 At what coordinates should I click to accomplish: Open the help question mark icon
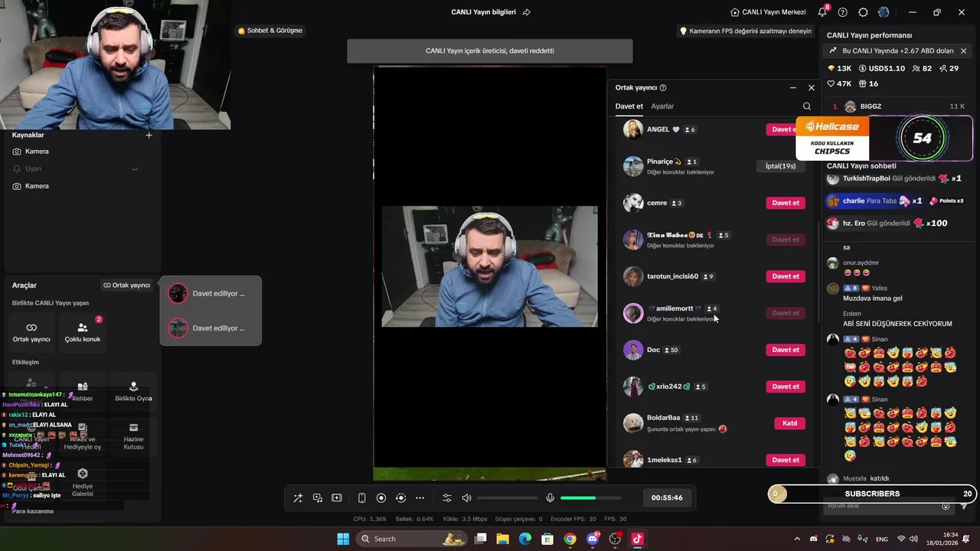pos(843,12)
